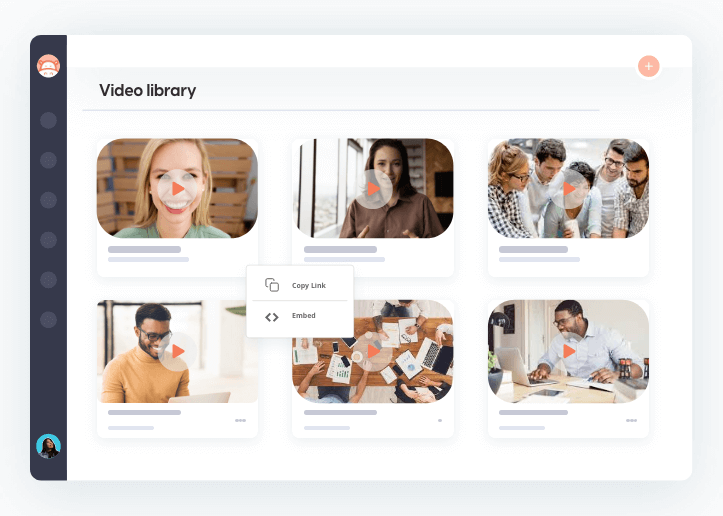The width and height of the screenshot is (723, 516).
Task: Click the copy icon beside Copy Link
Action: 272,285
